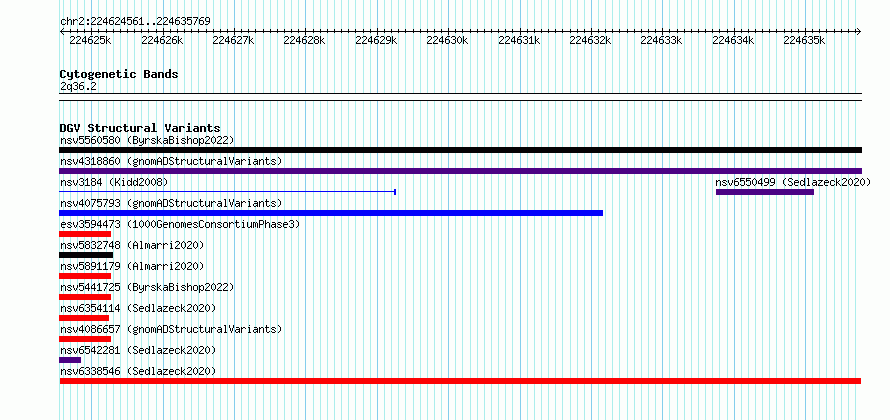The width and height of the screenshot is (890, 420).
Task: Click the nsv5560580 (ByrskaBishop2022) label
Action: coord(147,140)
